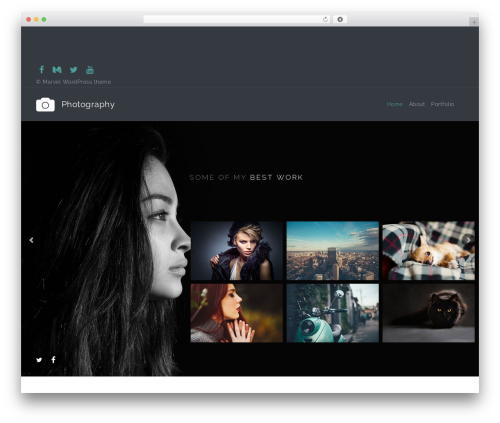Open the black cat thumbnail
Image resolution: width=500 pixels, height=423 pixels.
[429, 313]
